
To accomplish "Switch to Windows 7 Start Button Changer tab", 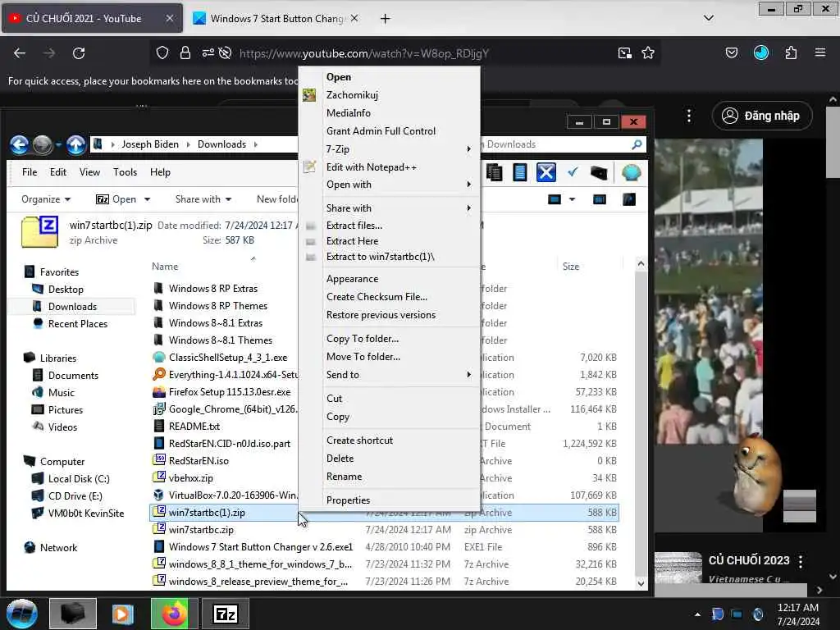I will tap(276, 18).
